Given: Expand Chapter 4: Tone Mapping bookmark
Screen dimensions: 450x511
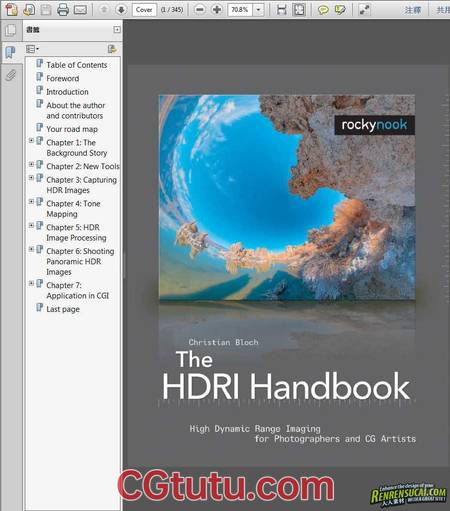Looking at the screenshot, I should [x=31, y=202].
